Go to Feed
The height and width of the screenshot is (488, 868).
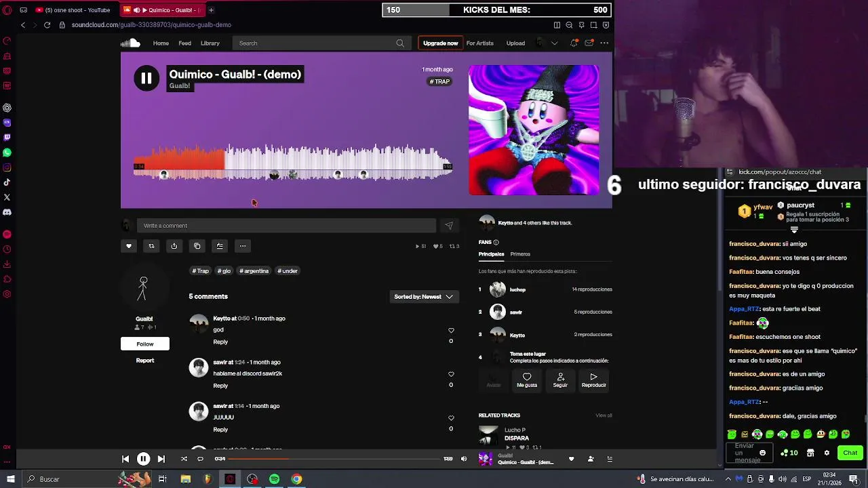coord(184,43)
